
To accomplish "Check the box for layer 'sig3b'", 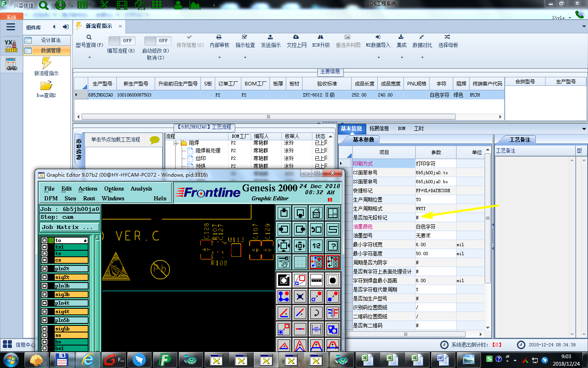I will click(x=45, y=294).
